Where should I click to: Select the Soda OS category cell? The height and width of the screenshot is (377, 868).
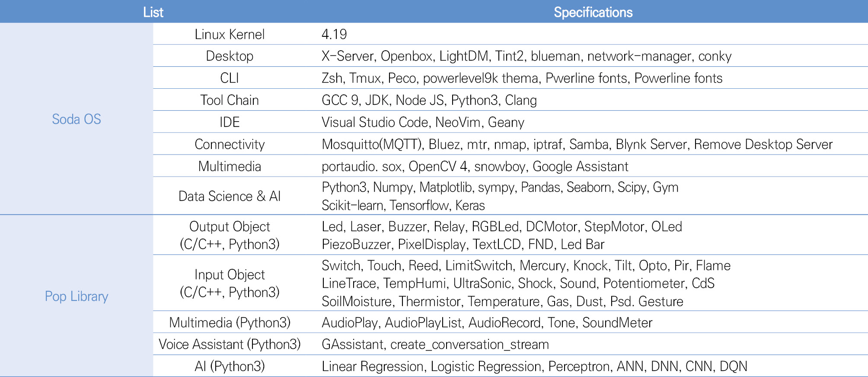click(x=77, y=119)
